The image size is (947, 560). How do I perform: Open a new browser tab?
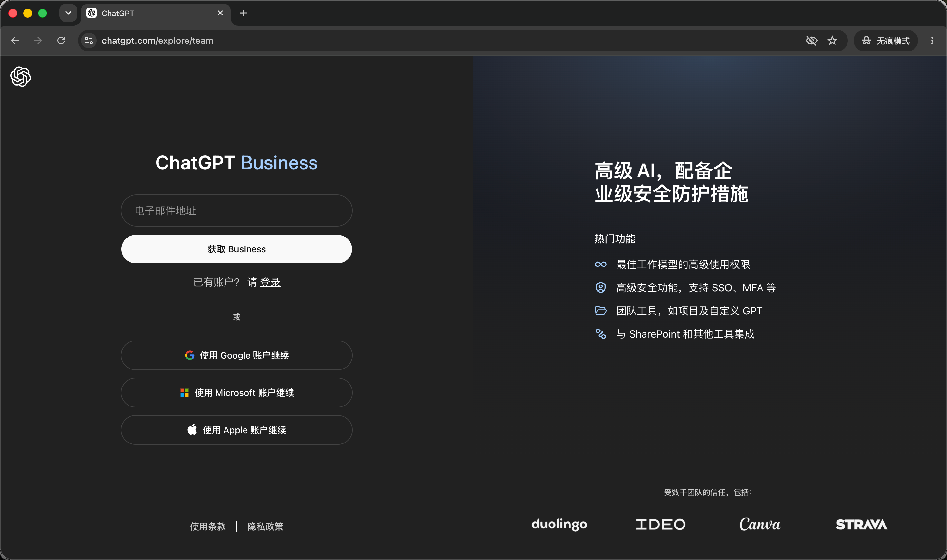click(244, 13)
